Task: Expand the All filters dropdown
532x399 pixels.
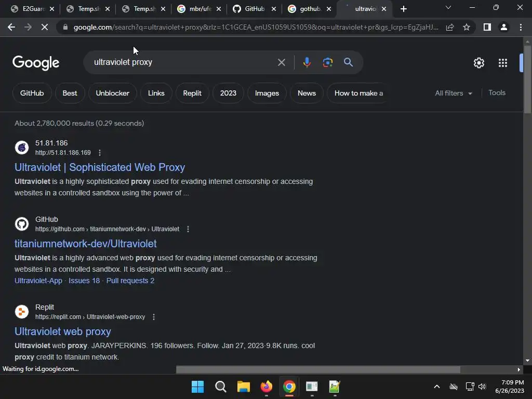Action: pyautogui.click(x=453, y=94)
